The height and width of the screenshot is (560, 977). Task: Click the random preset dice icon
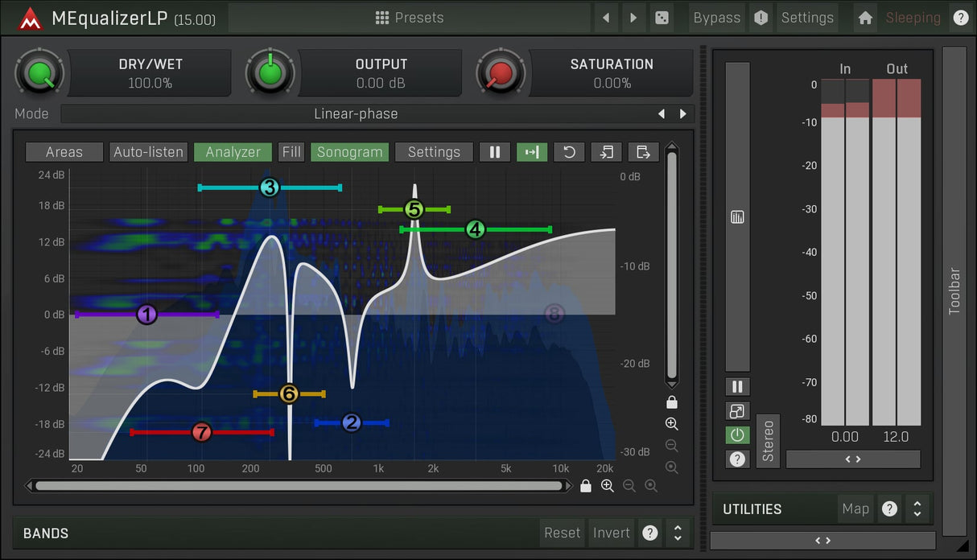coord(662,18)
